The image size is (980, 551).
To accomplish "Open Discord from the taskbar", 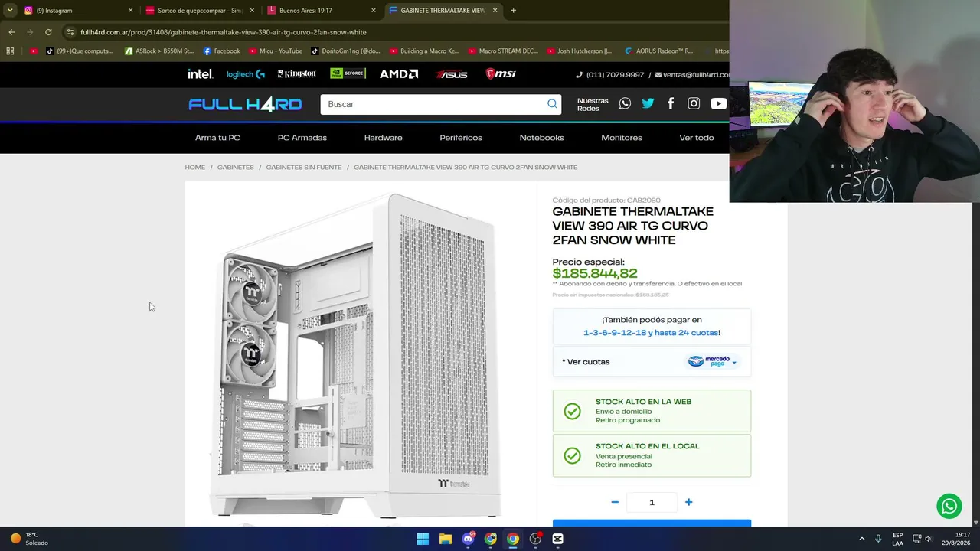I will point(468,539).
